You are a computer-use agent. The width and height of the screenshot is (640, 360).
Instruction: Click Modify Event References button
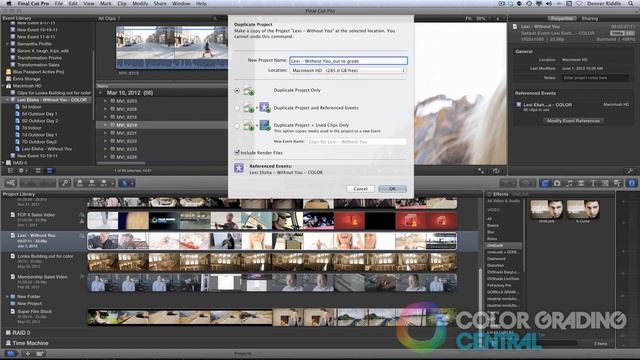point(573,121)
